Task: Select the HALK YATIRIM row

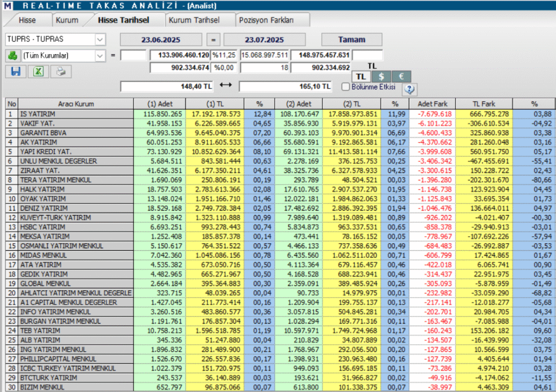Action: (x=280, y=189)
